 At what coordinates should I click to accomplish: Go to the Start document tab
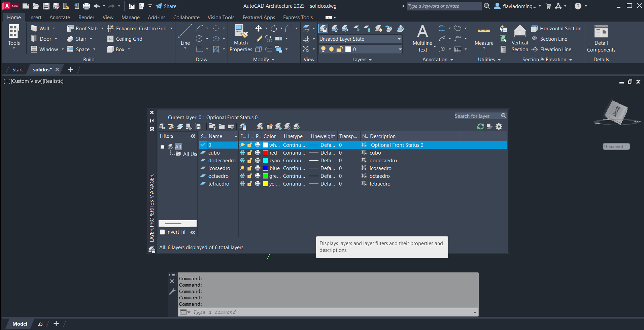[x=18, y=70]
